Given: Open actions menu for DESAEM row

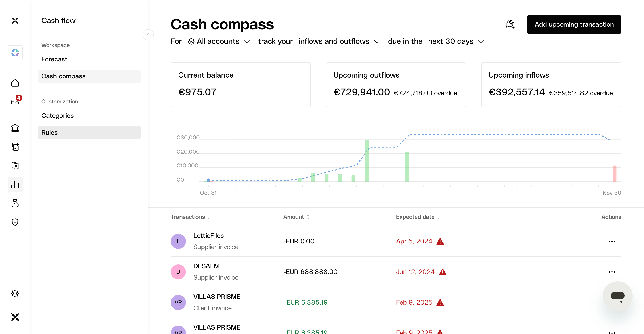Looking at the screenshot, I should pos(612,272).
